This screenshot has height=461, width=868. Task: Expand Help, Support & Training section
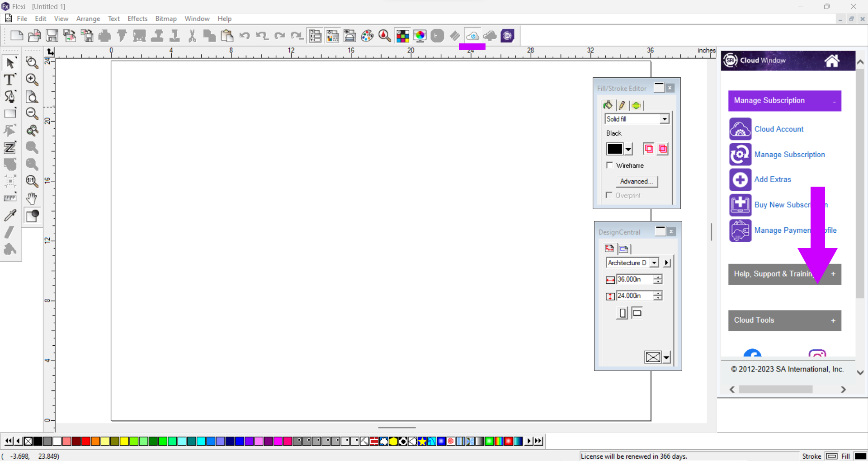[x=784, y=274]
